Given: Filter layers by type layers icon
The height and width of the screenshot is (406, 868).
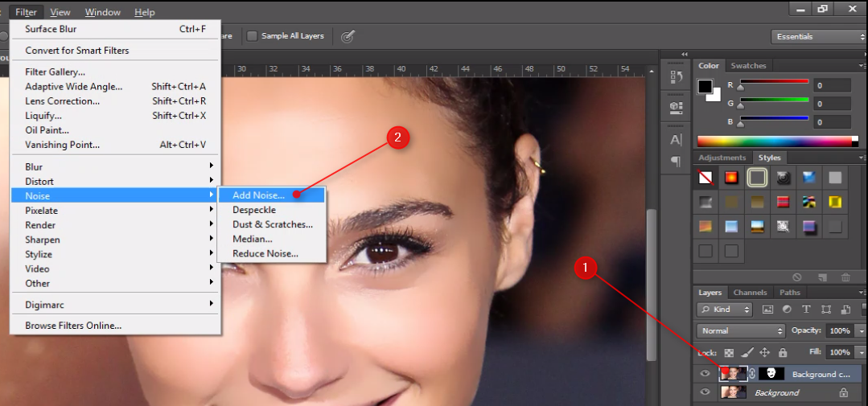Looking at the screenshot, I should tap(806, 310).
